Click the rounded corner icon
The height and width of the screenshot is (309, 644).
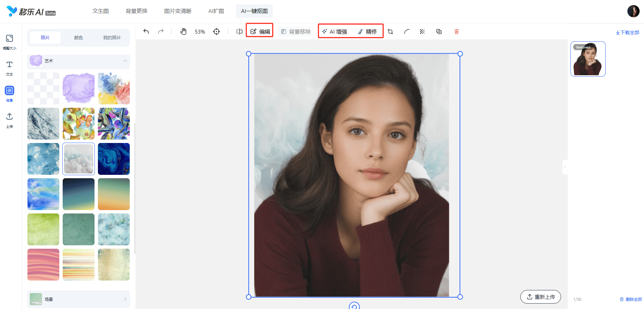[x=407, y=32]
